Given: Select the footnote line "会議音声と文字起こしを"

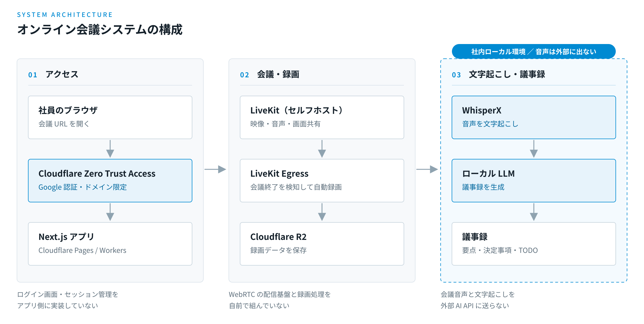Looking at the screenshot, I should pos(478,294).
